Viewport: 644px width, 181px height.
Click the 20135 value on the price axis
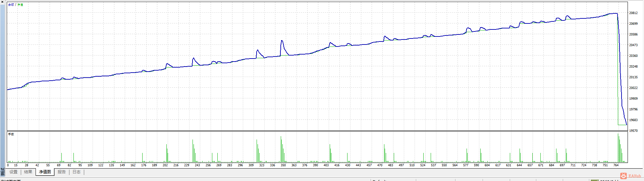pos(633,77)
